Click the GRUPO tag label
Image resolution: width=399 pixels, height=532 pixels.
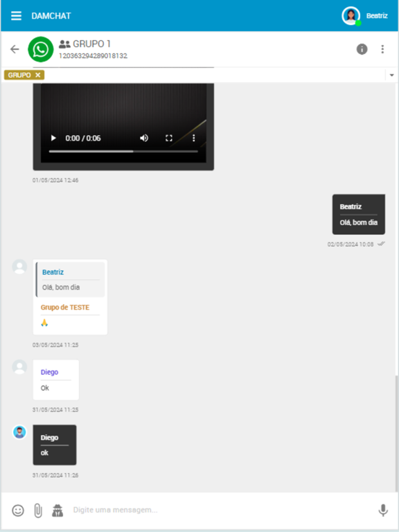point(19,75)
